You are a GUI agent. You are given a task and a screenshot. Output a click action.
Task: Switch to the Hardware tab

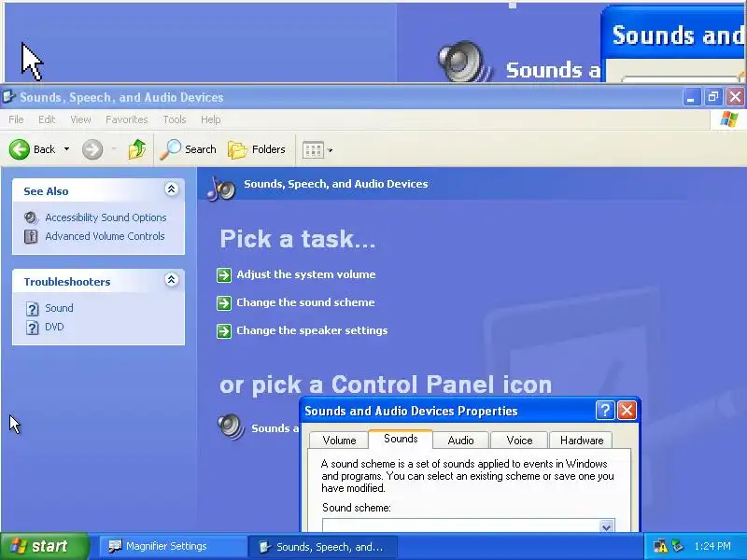[582, 441]
